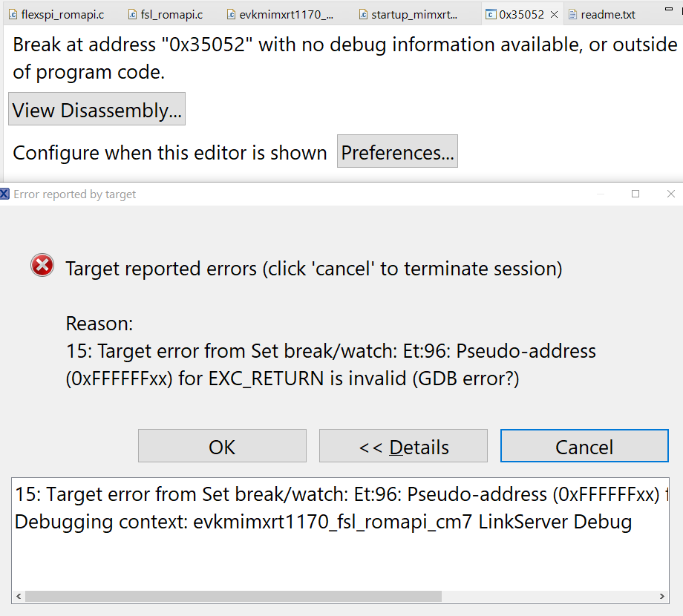Switch to the startup_mimxrt editor tab
683x616 pixels.
click(414, 14)
